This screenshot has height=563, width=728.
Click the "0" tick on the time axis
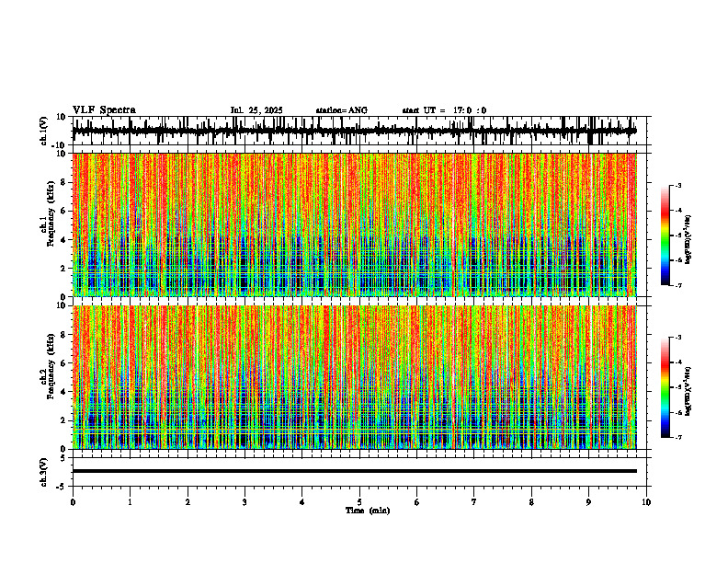coord(73,502)
